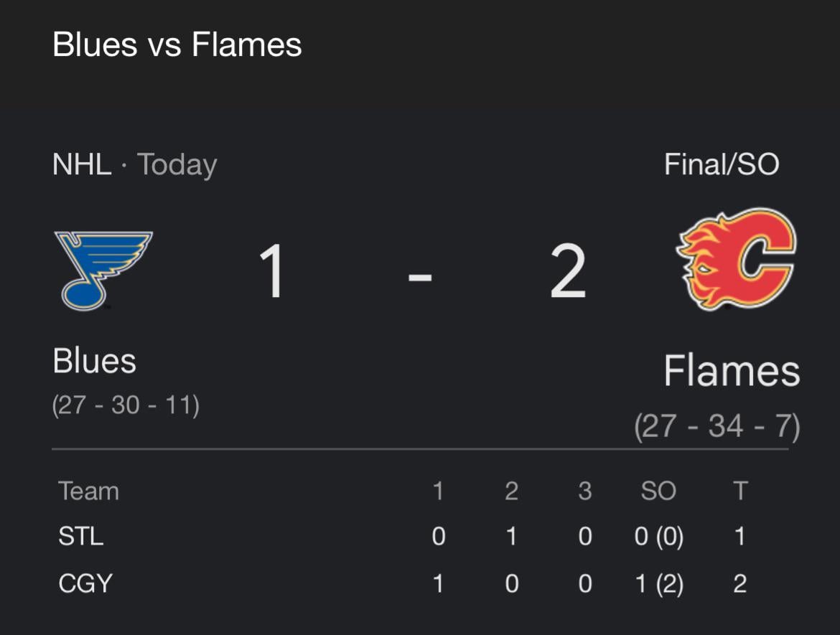
Task: Select the CGY row in box score
Action: pos(84,583)
